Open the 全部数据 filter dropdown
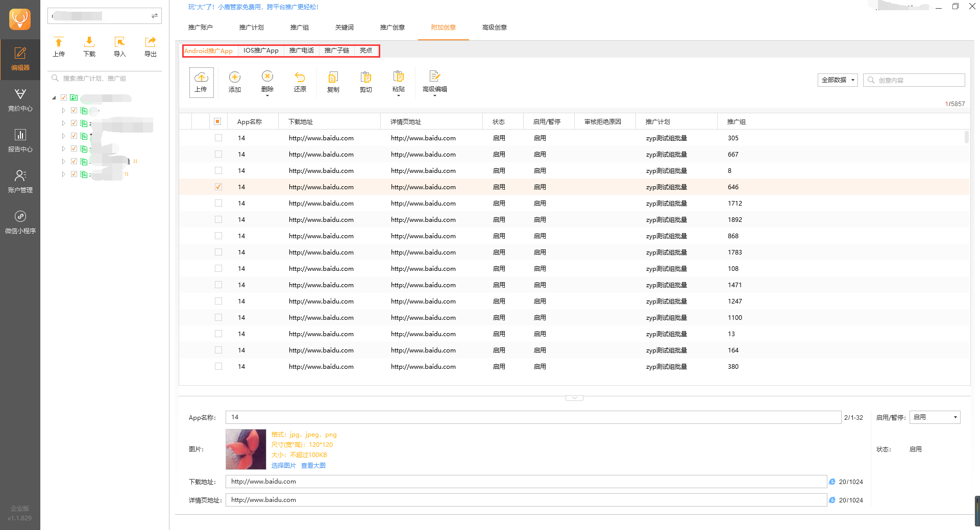980x530 pixels. point(838,80)
